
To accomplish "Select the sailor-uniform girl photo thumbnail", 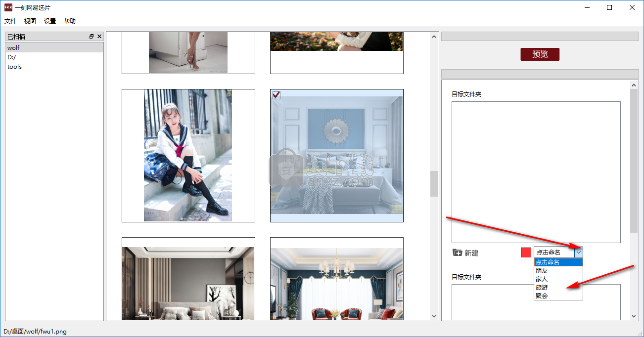I will click(x=188, y=156).
